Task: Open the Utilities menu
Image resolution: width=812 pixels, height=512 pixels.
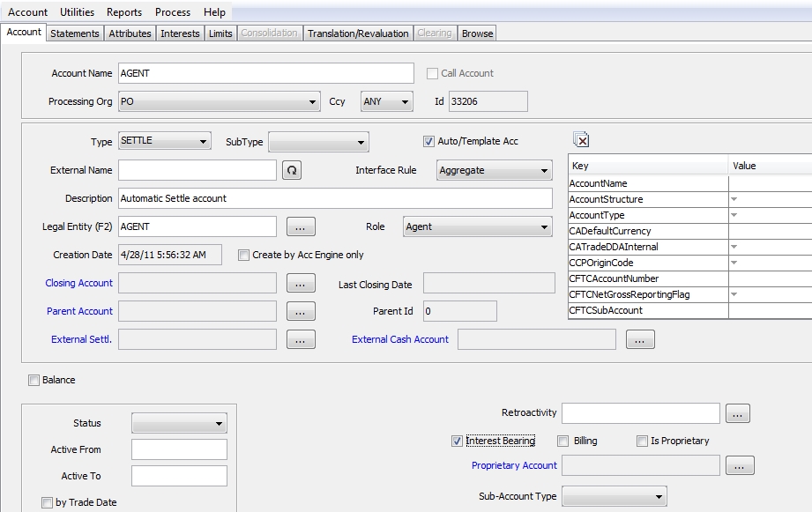Action: coord(78,12)
